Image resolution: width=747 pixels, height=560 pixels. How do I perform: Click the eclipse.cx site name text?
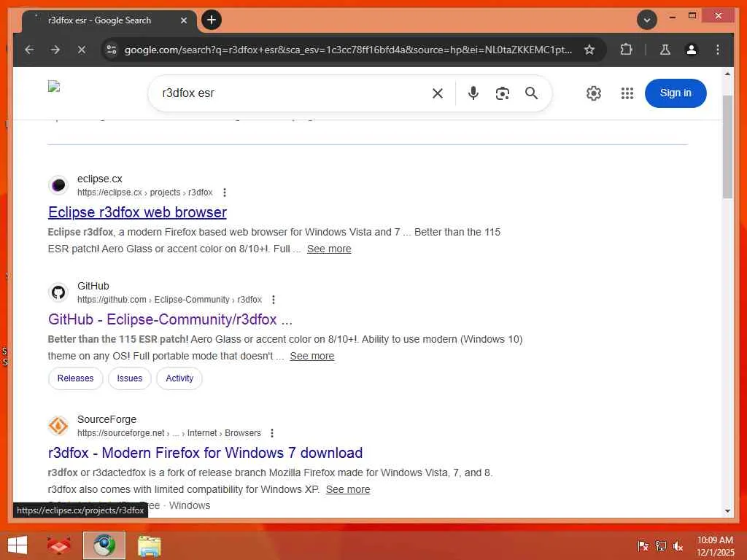(x=99, y=179)
